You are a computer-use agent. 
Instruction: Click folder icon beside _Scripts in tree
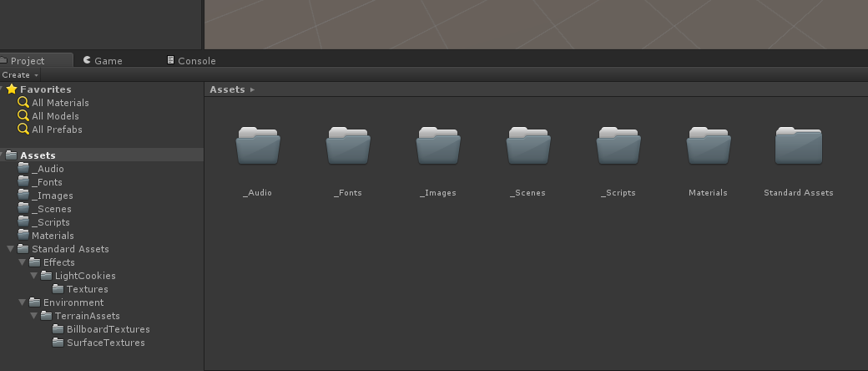[x=23, y=221]
